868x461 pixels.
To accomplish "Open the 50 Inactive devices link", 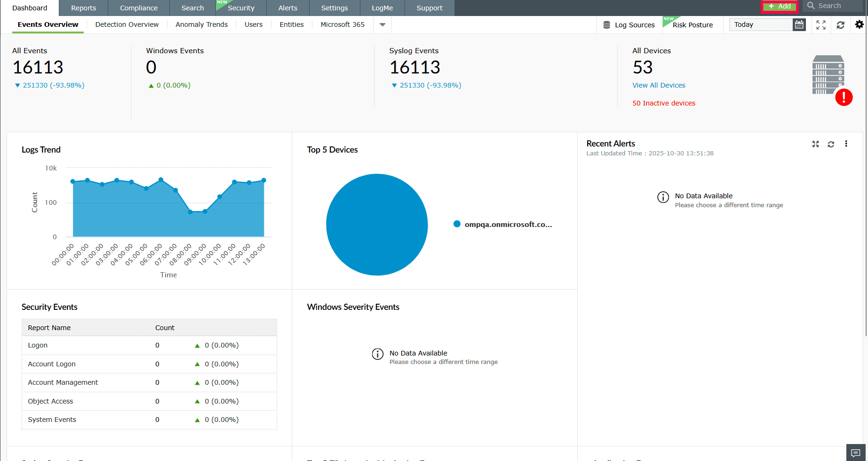I will (x=664, y=103).
